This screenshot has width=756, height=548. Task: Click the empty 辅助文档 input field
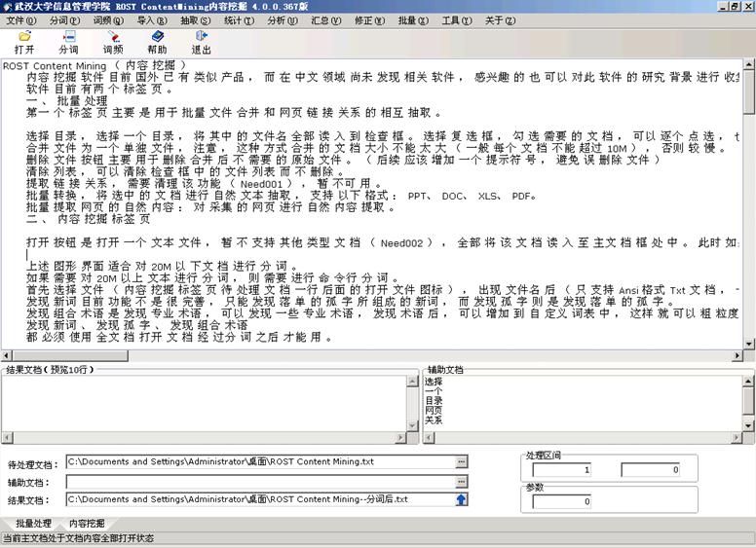pos(261,481)
